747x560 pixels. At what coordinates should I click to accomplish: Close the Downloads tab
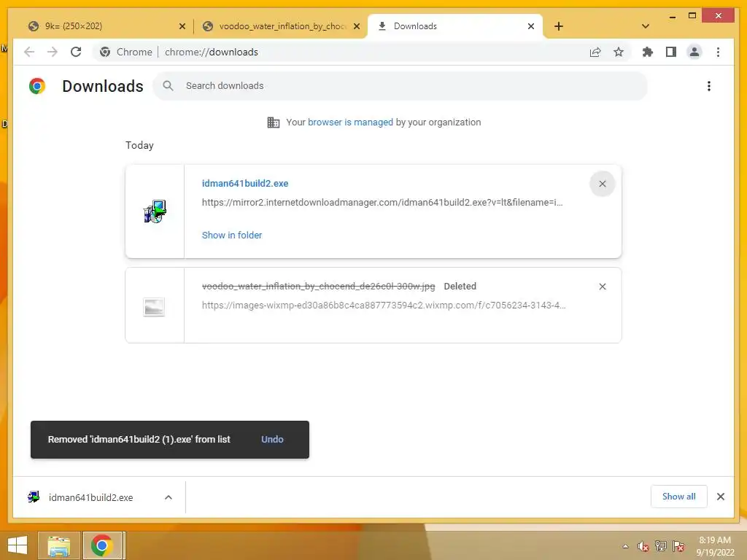(x=531, y=26)
